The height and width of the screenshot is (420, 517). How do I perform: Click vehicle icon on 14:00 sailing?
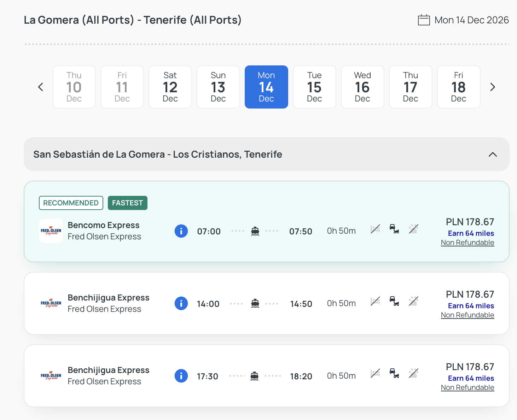click(394, 301)
